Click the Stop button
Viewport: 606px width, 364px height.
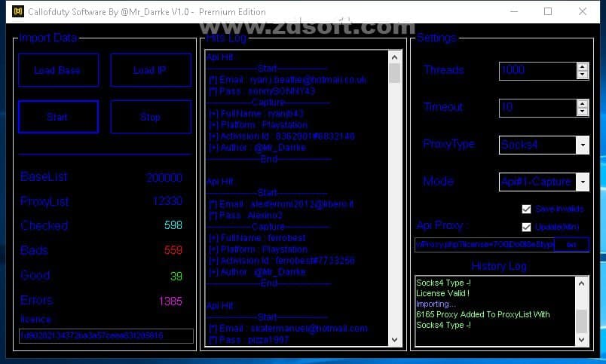(151, 117)
